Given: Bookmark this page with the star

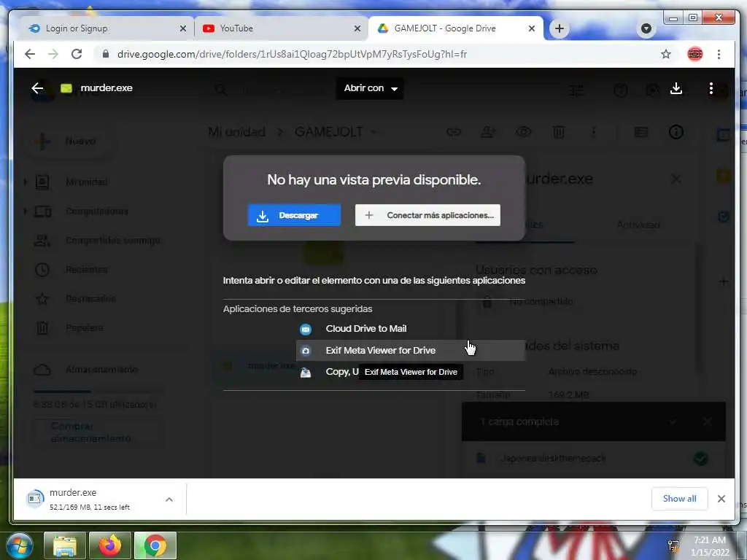Looking at the screenshot, I should [x=666, y=54].
